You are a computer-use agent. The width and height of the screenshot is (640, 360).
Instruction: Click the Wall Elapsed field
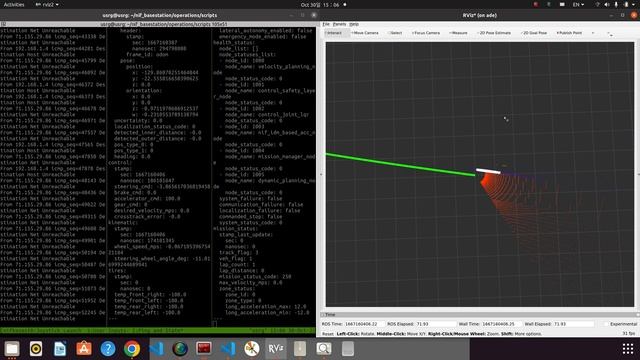pyautogui.click(x=573, y=324)
